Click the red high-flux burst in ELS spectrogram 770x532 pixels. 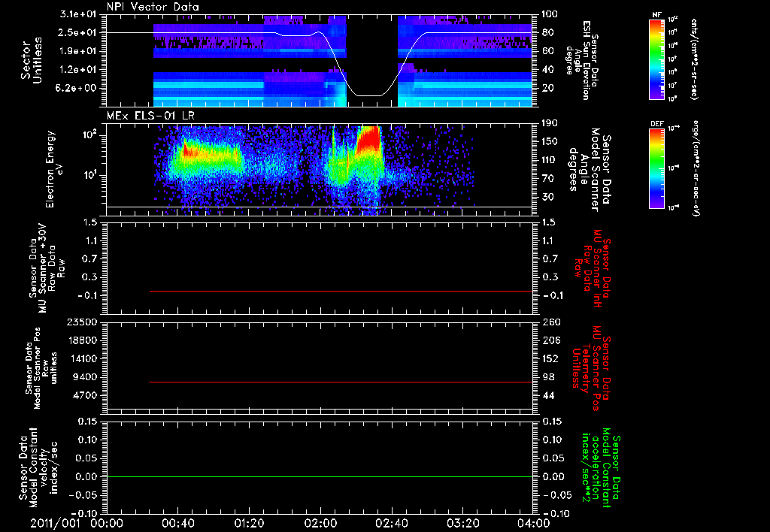pyautogui.click(x=368, y=138)
